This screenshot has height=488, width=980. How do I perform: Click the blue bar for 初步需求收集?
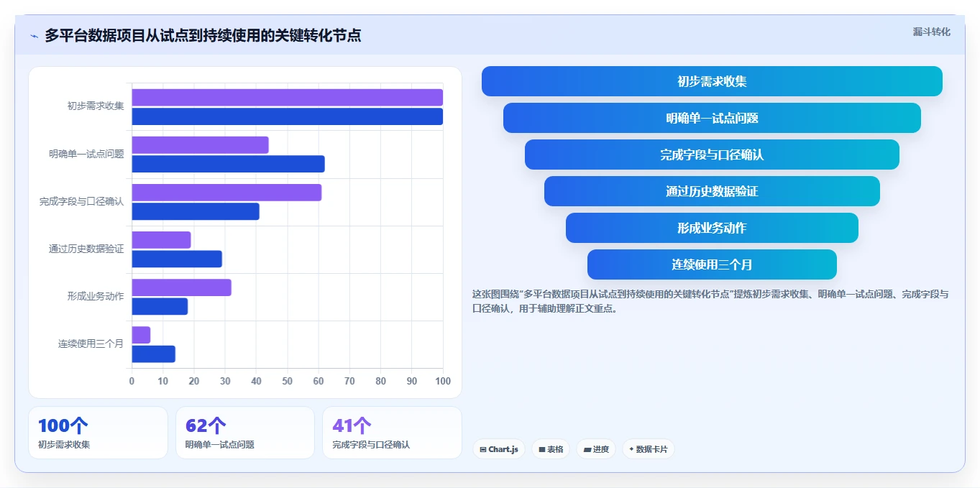tap(287, 116)
